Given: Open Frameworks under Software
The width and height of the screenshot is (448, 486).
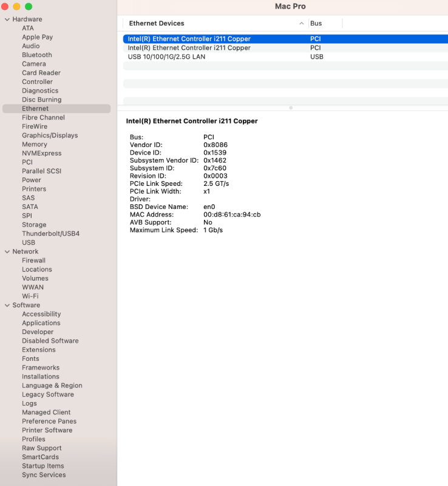Looking at the screenshot, I should point(41,368).
